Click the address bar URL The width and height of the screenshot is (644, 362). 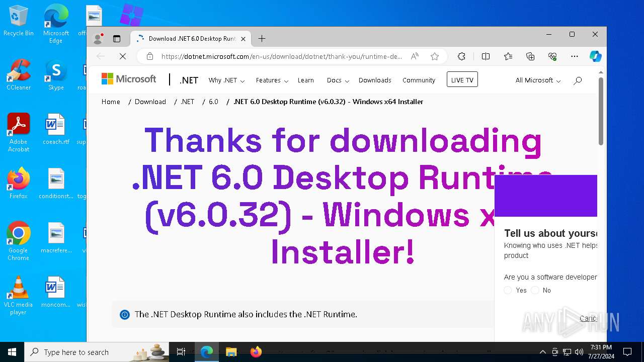pos(281,56)
